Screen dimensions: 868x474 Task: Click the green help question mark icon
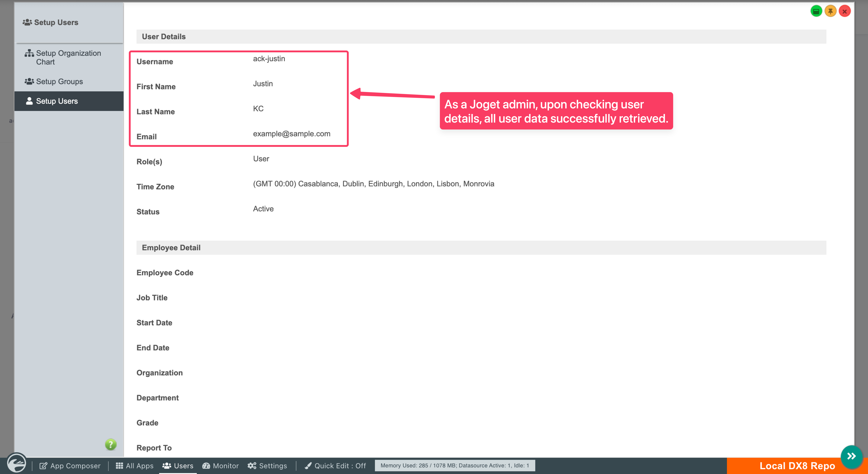point(110,445)
